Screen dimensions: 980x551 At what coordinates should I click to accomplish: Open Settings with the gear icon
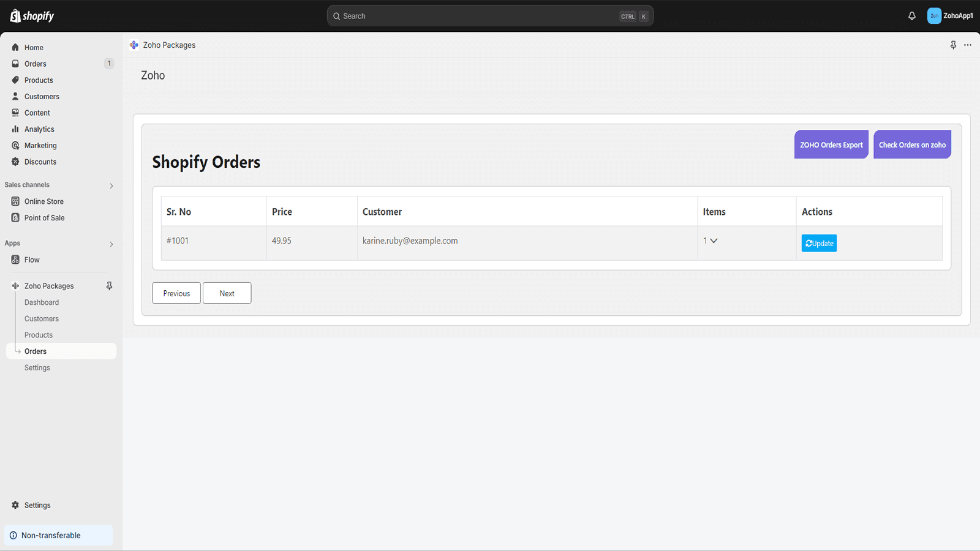pos(16,505)
